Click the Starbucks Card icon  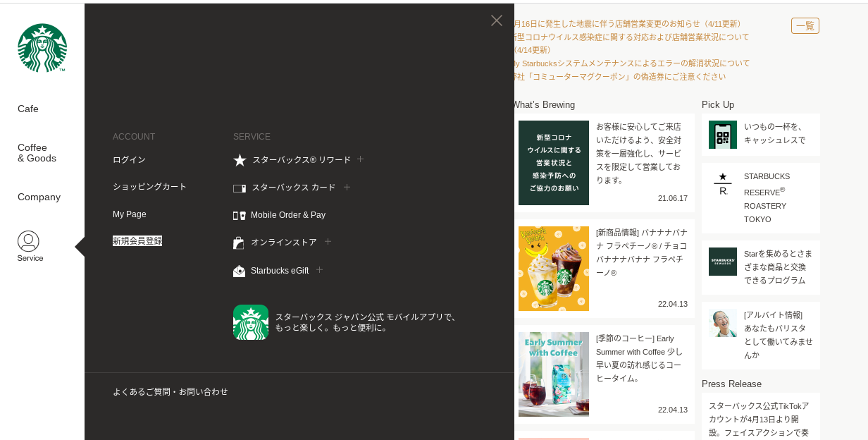(x=240, y=188)
